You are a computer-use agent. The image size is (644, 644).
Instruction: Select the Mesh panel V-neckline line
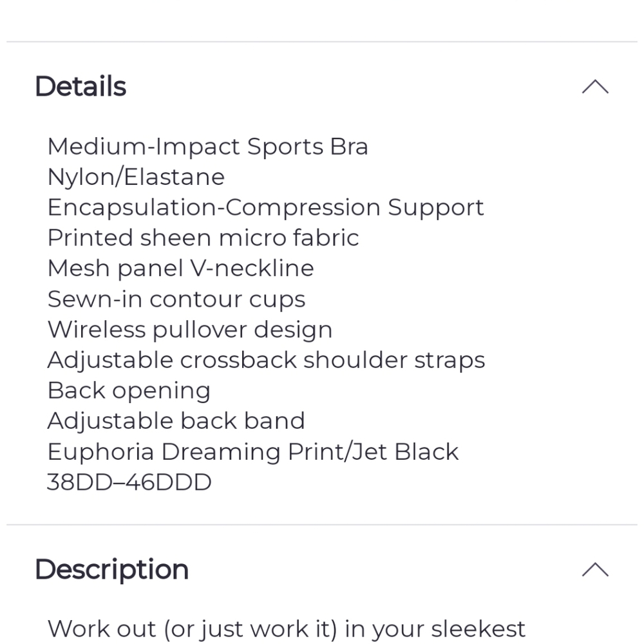[180, 268]
